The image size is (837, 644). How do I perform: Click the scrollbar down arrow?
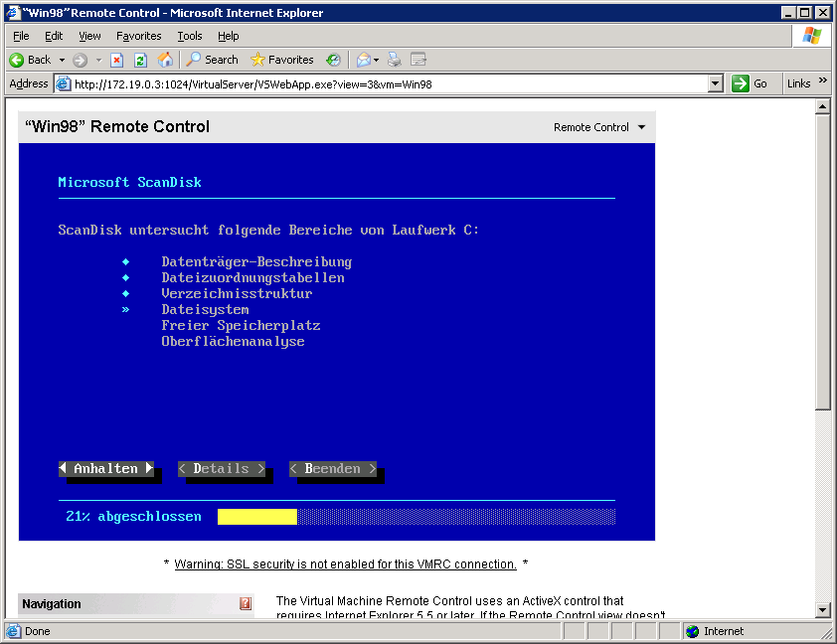pyautogui.click(x=823, y=609)
